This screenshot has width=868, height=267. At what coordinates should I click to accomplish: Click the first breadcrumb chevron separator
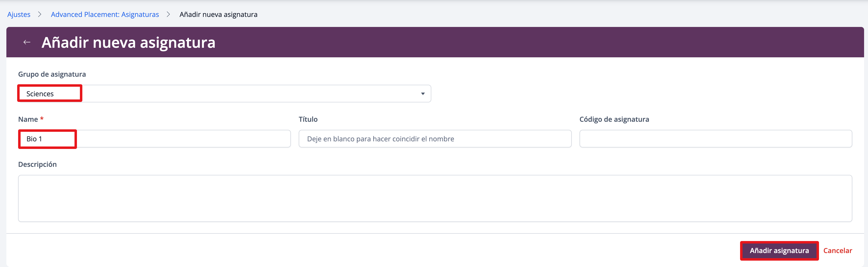(40, 14)
